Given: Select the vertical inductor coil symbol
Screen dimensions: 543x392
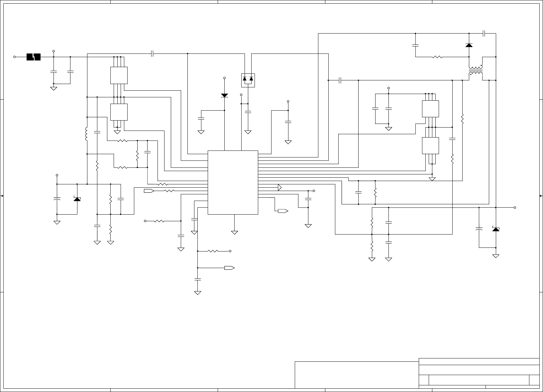Looking at the screenshot, I should (87, 134).
